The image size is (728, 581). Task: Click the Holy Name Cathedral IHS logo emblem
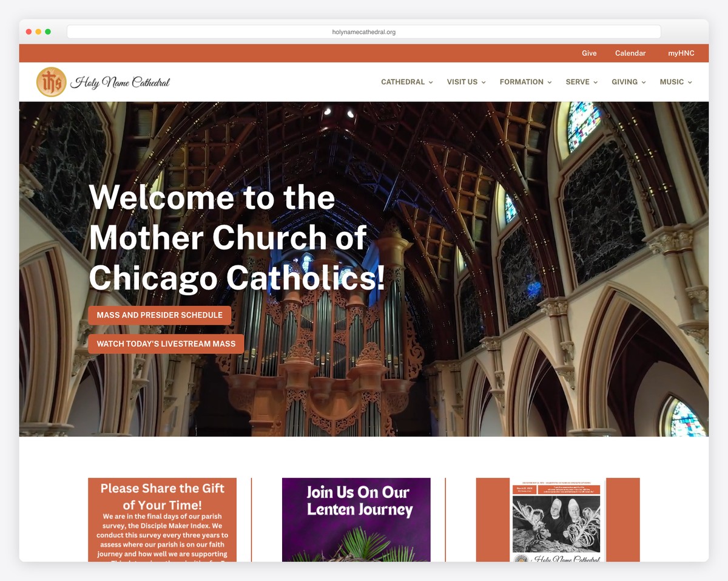click(52, 81)
